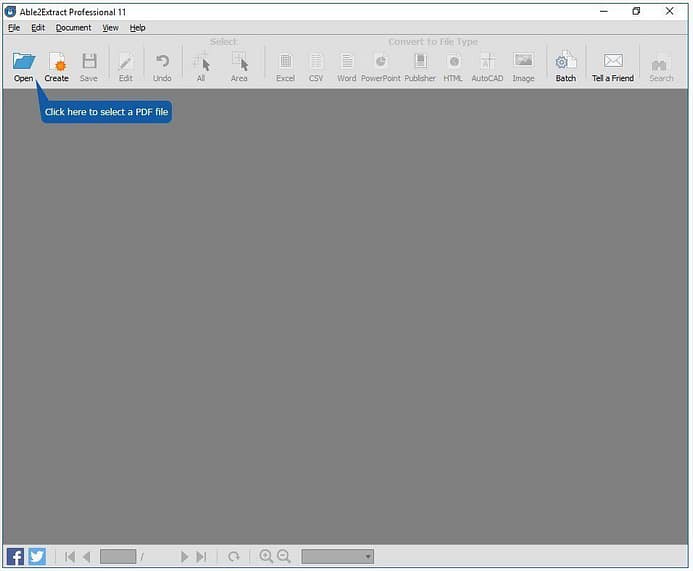
Task: Restore down the Able2Extract window
Action: (636, 11)
